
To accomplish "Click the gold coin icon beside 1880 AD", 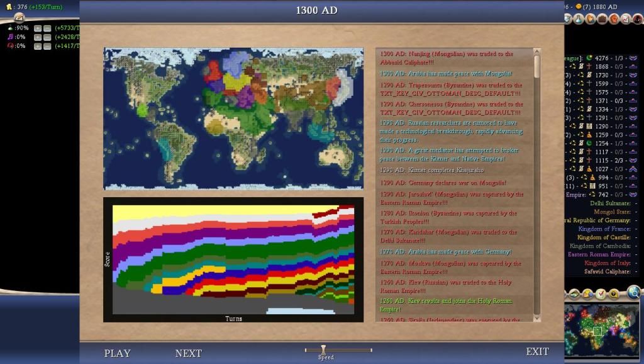I will (x=579, y=6).
